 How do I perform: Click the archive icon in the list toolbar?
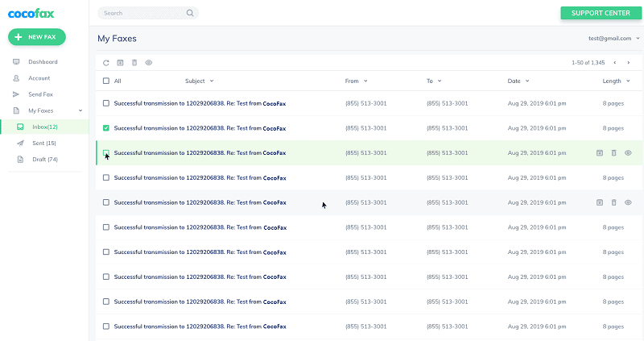120,63
